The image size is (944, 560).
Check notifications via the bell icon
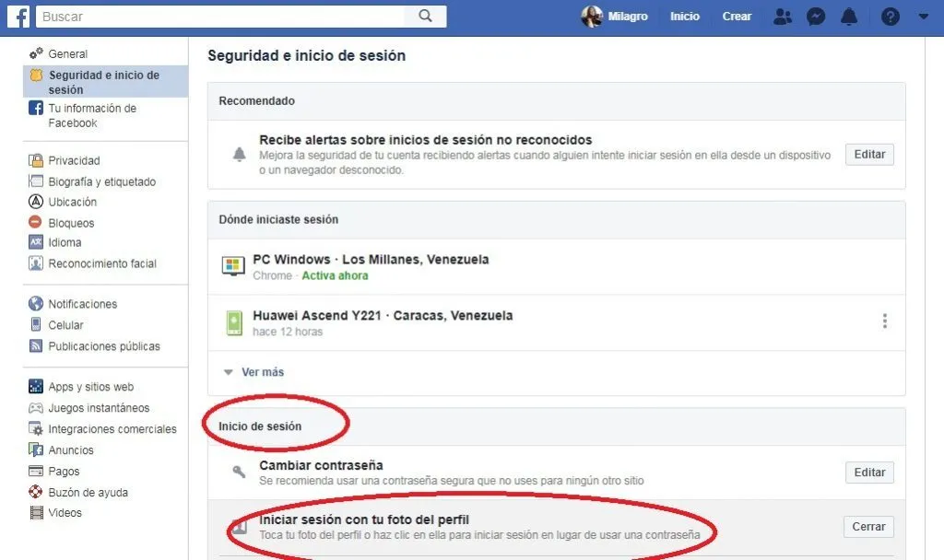click(849, 16)
